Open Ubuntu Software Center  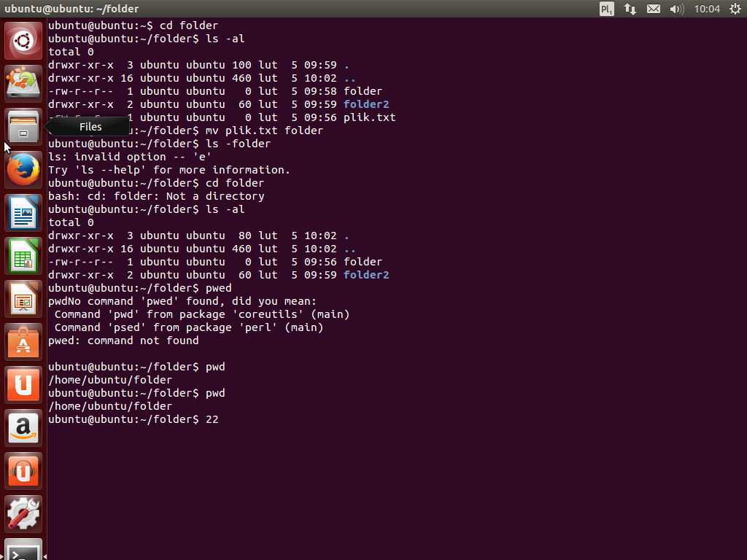tap(24, 342)
